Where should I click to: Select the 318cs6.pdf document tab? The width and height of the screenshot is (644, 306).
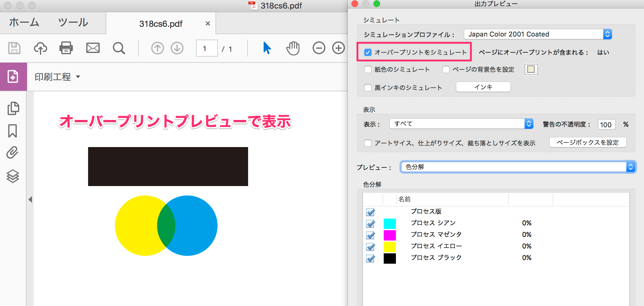click(161, 23)
